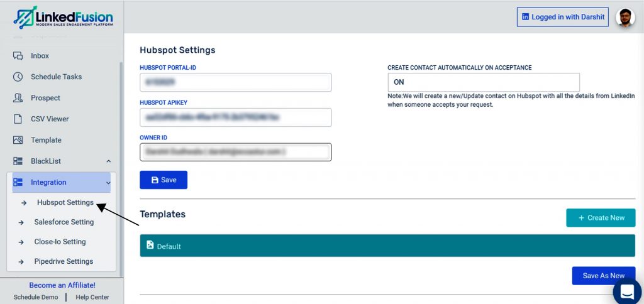This screenshot has height=304, width=644.
Task: Click the Template image icon
Action: (x=18, y=140)
